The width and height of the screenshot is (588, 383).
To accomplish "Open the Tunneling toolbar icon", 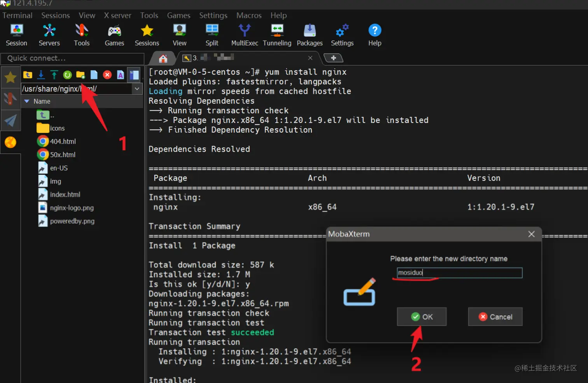I will coord(277,35).
